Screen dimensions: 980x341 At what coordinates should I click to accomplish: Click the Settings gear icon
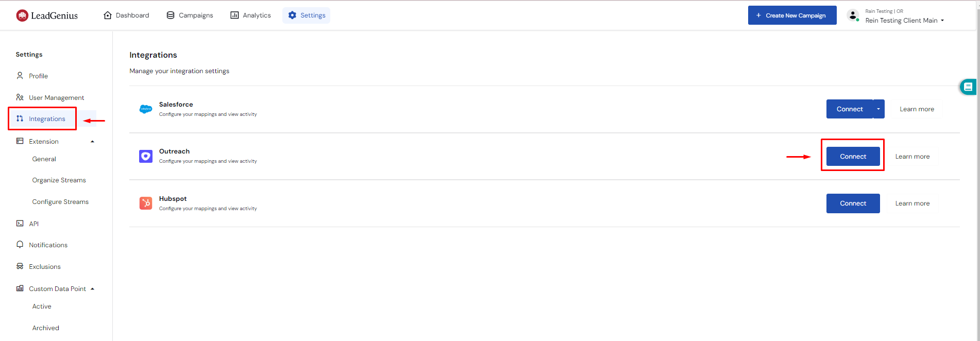[x=292, y=15]
